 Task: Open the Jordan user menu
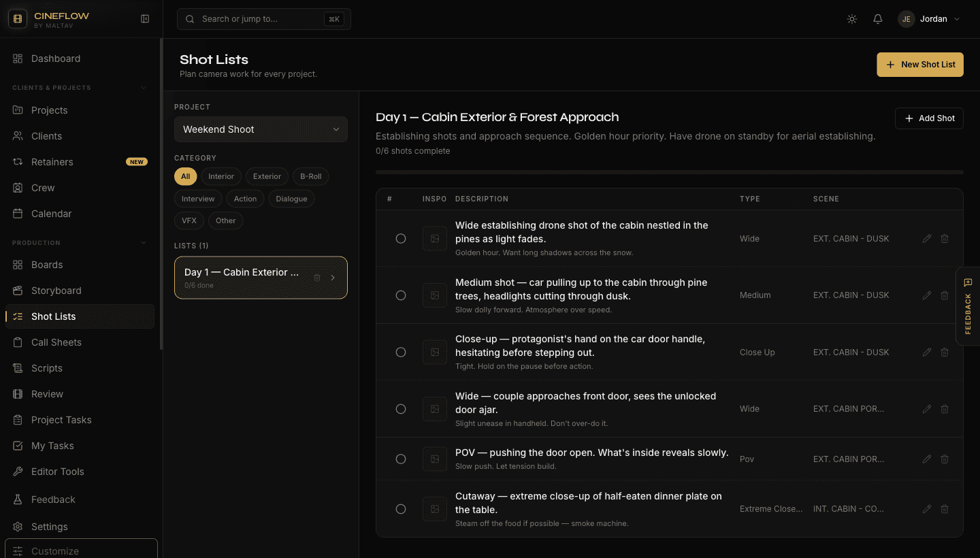click(929, 19)
